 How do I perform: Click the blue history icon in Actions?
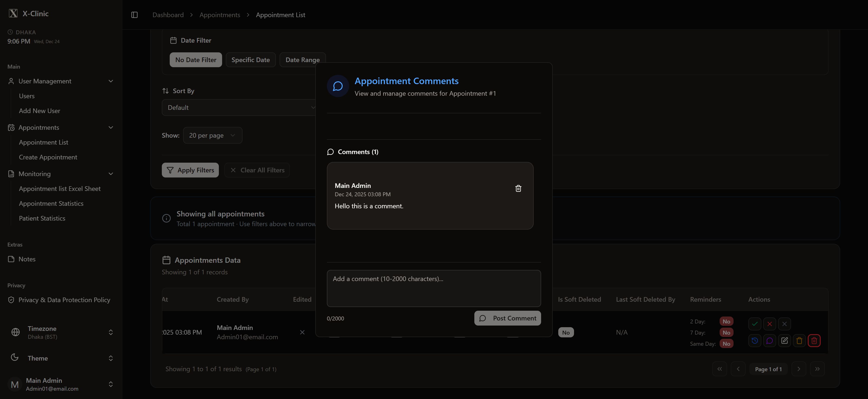point(755,341)
